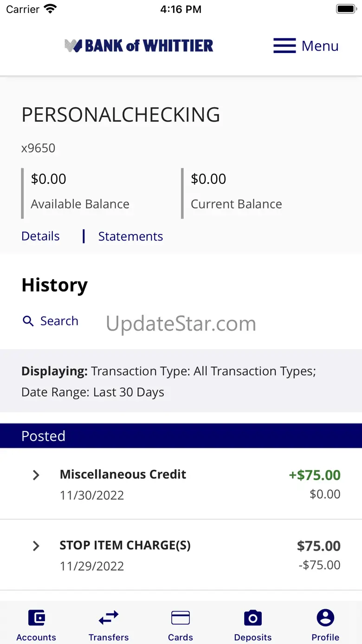Select the Transfers tab label
The image size is (362, 644).
pos(109,637)
